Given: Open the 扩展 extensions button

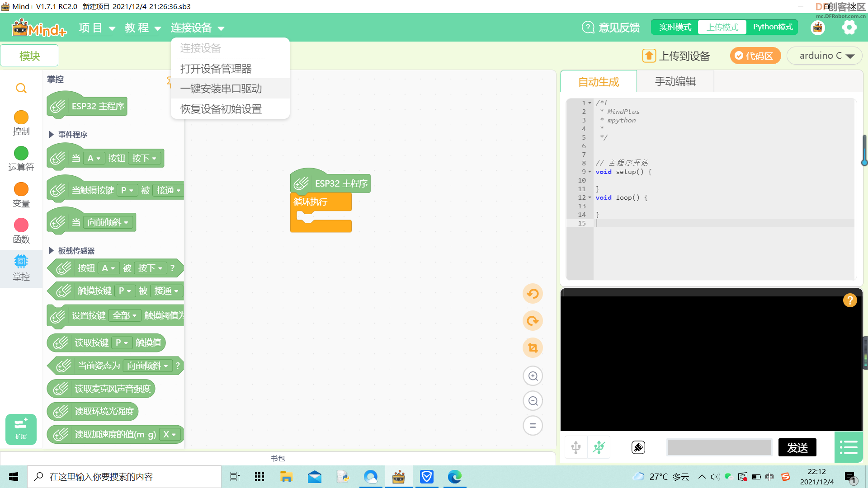Looking at the screenshot, I should click(21, 429).
